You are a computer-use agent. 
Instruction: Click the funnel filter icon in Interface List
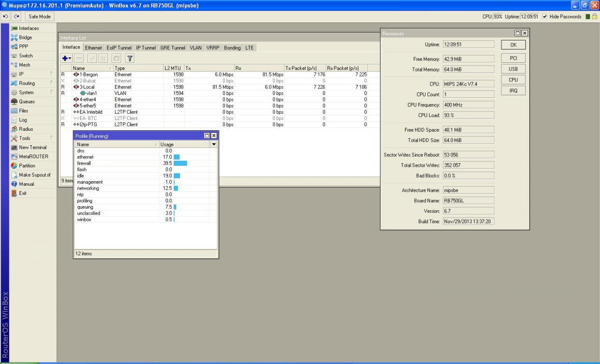click(x=129, y=58)
